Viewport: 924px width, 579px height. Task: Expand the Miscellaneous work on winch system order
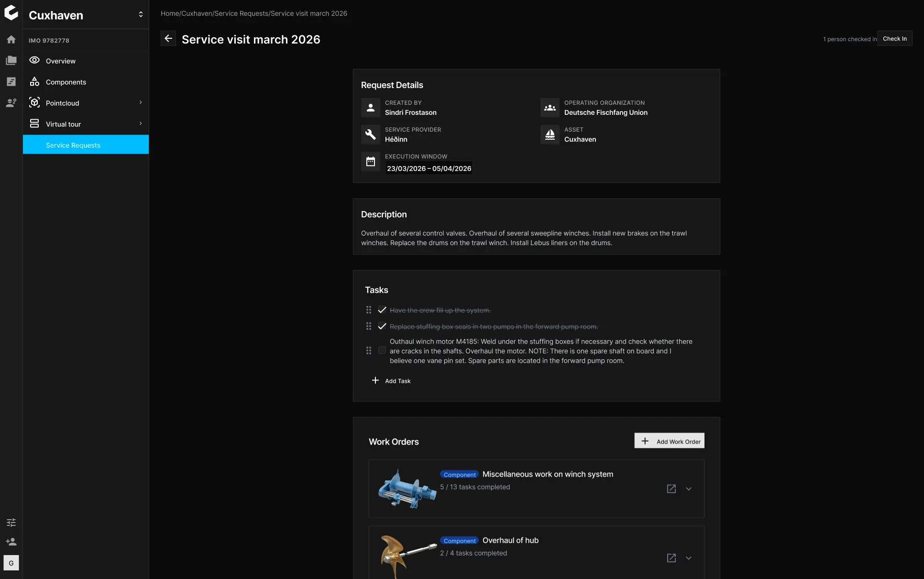689,489
